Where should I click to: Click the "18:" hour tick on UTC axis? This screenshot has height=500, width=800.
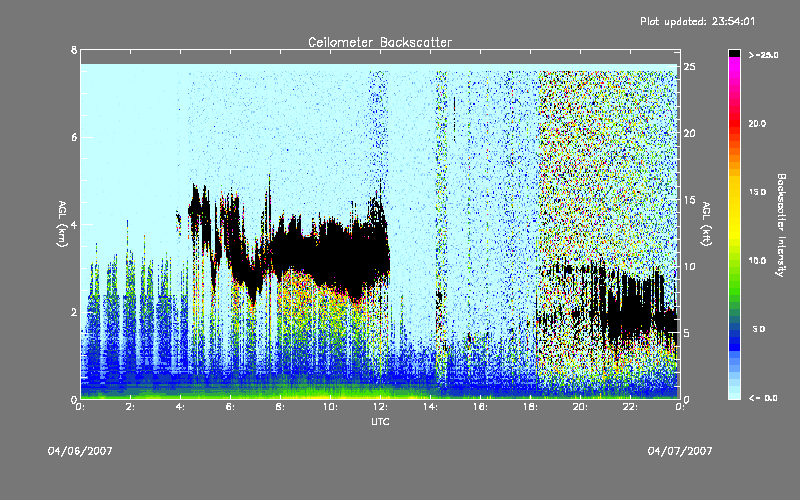(x=530, y=407)
